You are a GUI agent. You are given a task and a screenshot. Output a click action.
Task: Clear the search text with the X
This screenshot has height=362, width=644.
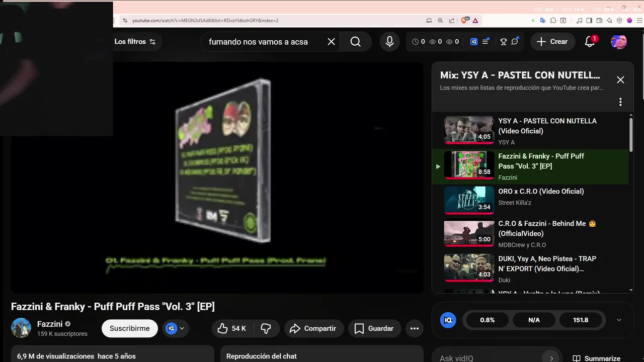[331, 42]
